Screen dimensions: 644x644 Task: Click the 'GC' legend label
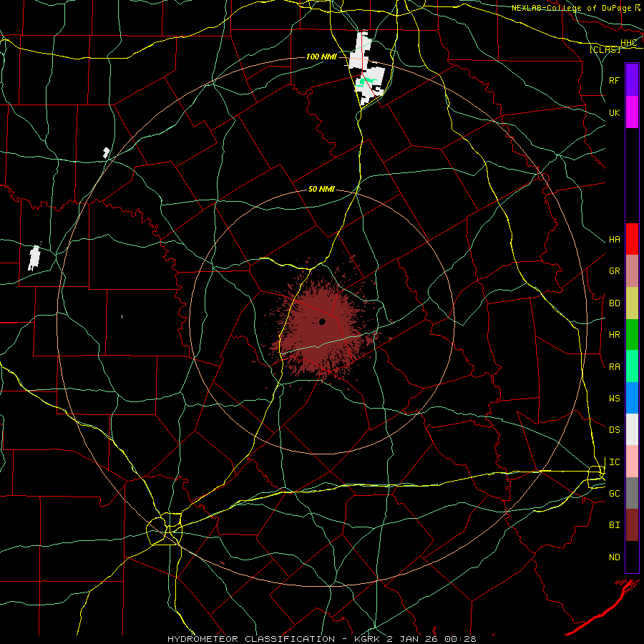point(614,494)
